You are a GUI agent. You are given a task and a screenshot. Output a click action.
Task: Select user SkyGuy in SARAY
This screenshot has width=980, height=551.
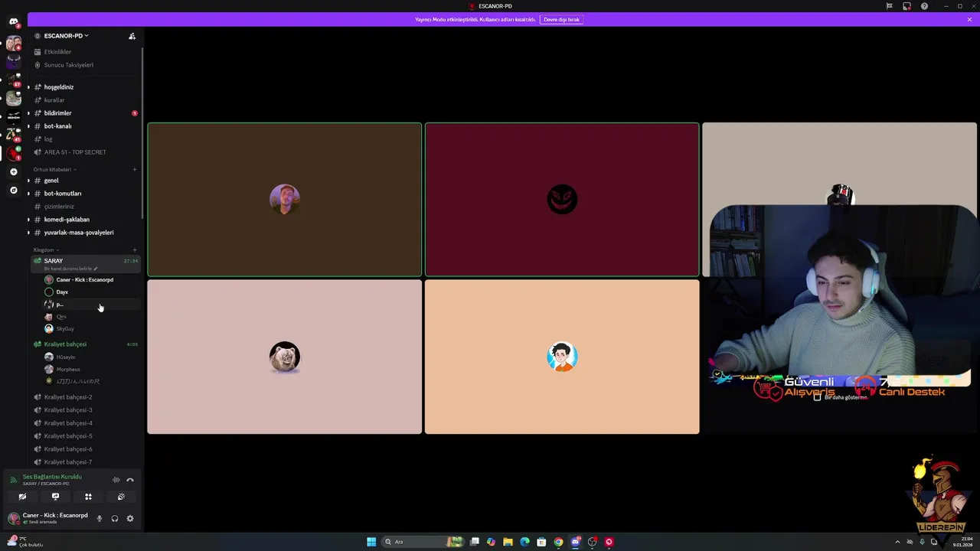point(65,329)
